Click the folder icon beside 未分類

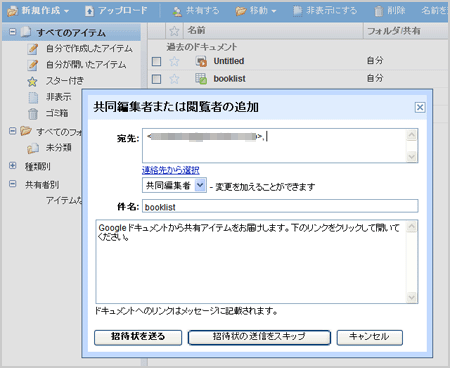[x=33, y=148]
